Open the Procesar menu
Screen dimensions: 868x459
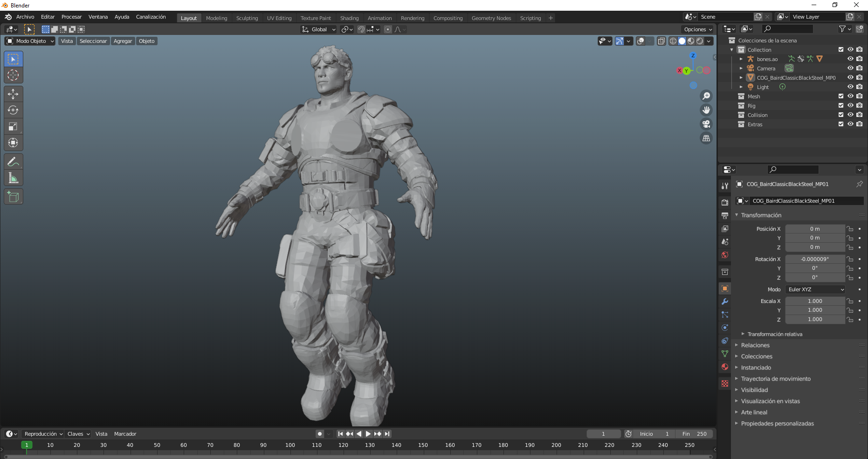(x=71, y=17)
